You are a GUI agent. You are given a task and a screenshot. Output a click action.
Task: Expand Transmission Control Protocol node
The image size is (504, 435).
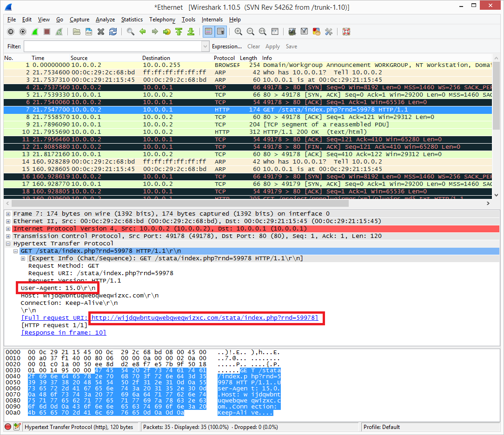pyautogui.click(x=8, y=236)
